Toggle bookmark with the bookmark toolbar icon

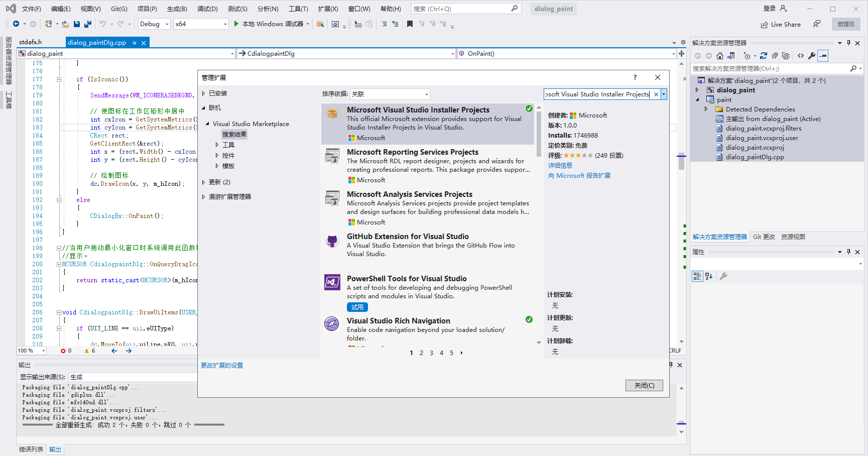(410, 24)
